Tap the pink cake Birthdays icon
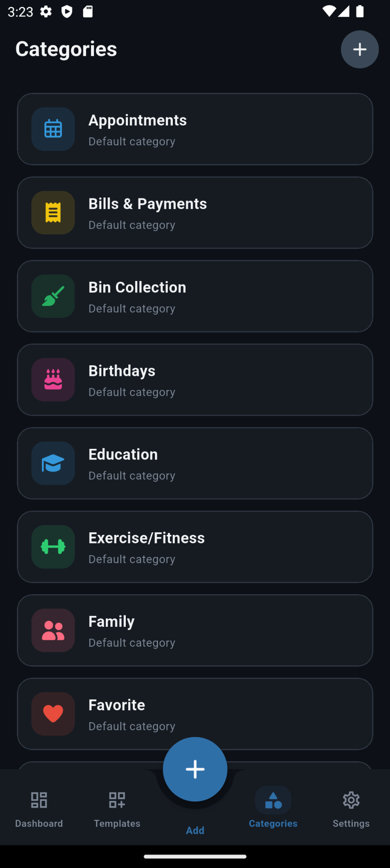 pos(53,379)
